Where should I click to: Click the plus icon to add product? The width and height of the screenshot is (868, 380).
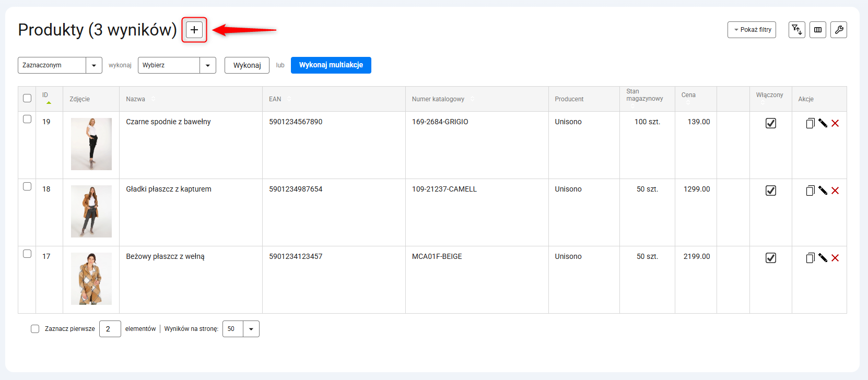194,30
